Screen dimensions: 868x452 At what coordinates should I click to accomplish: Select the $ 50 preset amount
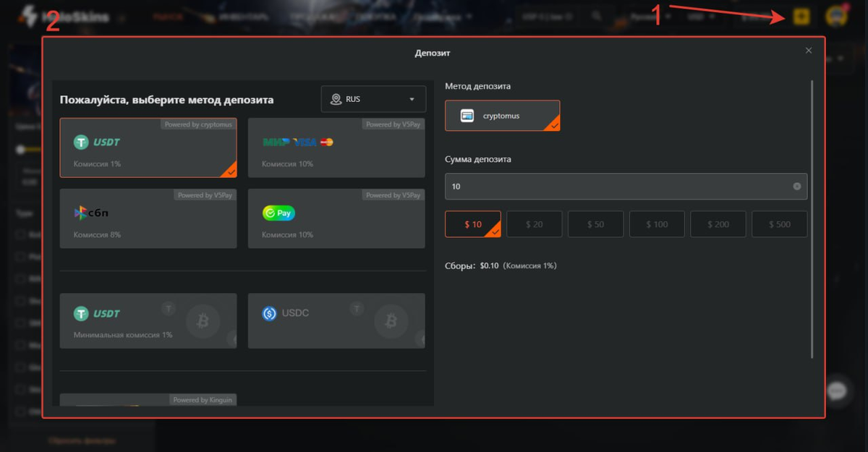coord(595,224)
